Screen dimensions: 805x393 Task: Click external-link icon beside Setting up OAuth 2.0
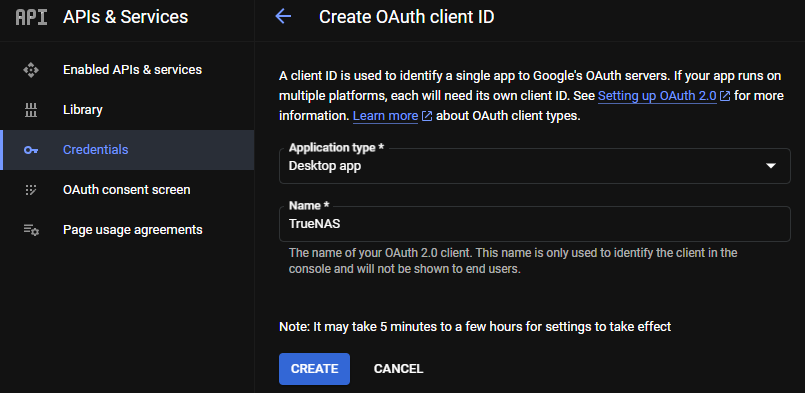pyautogui.click(x=725, y=96)
